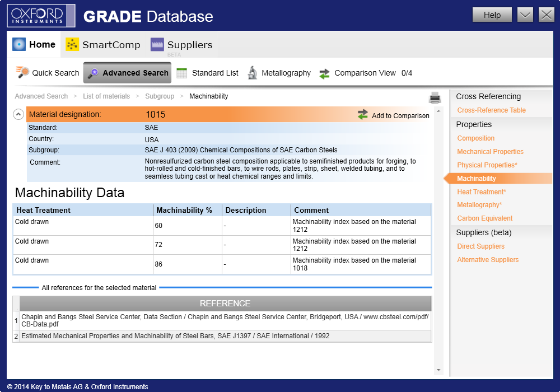Click the yellow SmartComp icon
This screenshot has width=560, height=392.
click(72, 44)
